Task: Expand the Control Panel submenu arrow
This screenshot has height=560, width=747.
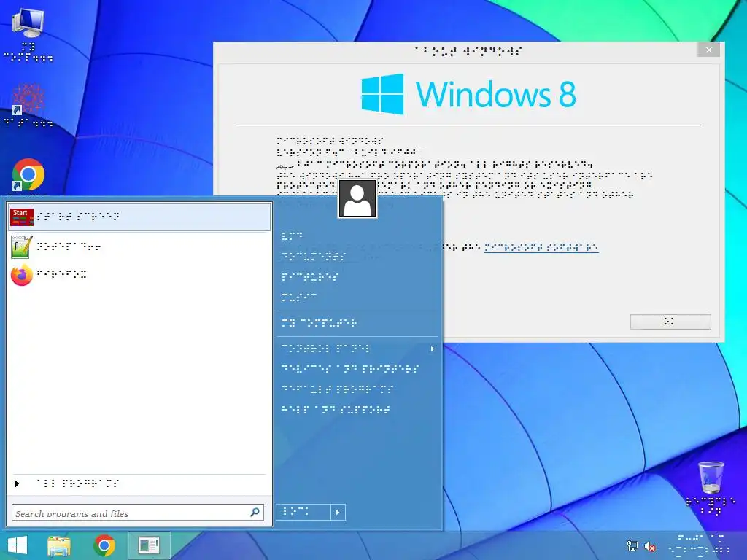Action: coord(432,349)
